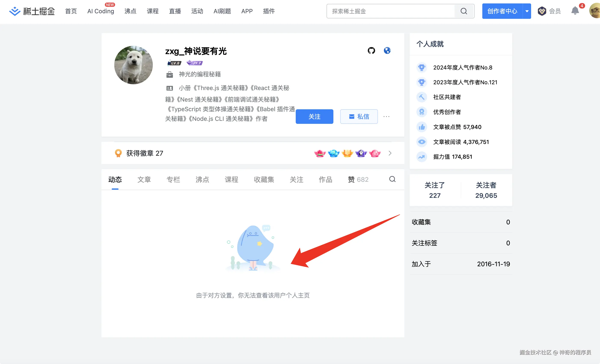The height and width of the screenshot is (364, 600).
Task: Open the 创作者中心 dropdown arrow
Action: [527, 11]
